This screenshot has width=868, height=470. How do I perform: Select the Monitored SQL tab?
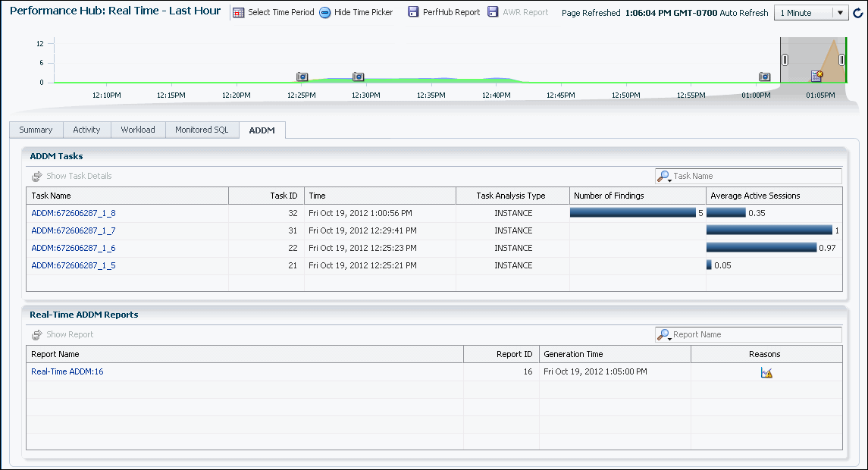[x=202, y=130]
